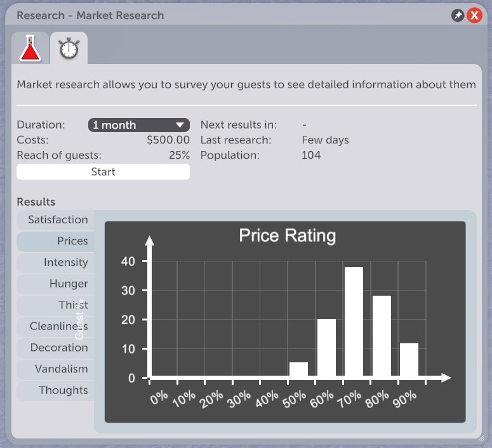Click the tallest bar at 70%
The image size is (492, 448).
coord(354,322)
